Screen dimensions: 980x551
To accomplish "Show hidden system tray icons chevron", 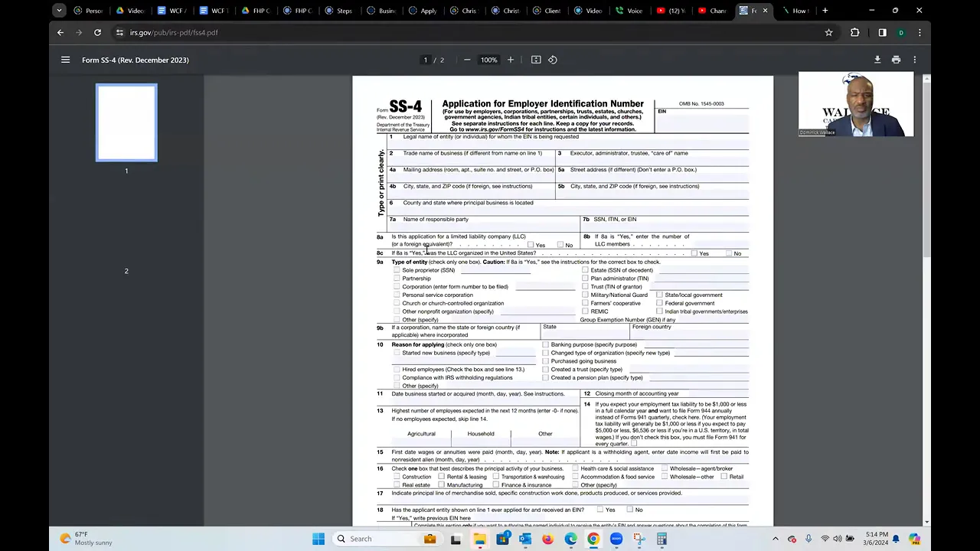I will (x=776, y=539).
